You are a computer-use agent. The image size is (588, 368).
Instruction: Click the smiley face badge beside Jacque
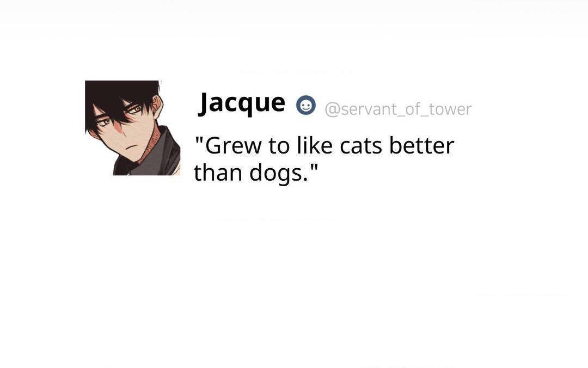point(305,106)
